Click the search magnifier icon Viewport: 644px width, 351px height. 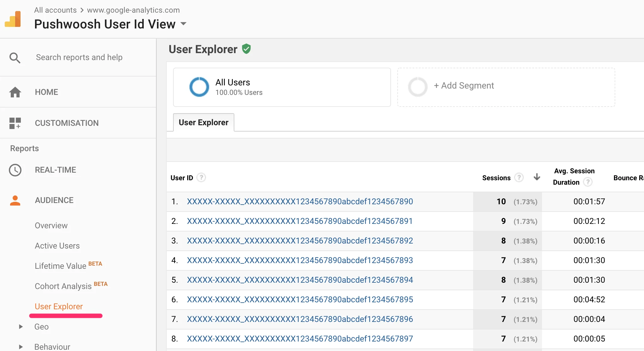pyautogui.click(x=15, y=58)
